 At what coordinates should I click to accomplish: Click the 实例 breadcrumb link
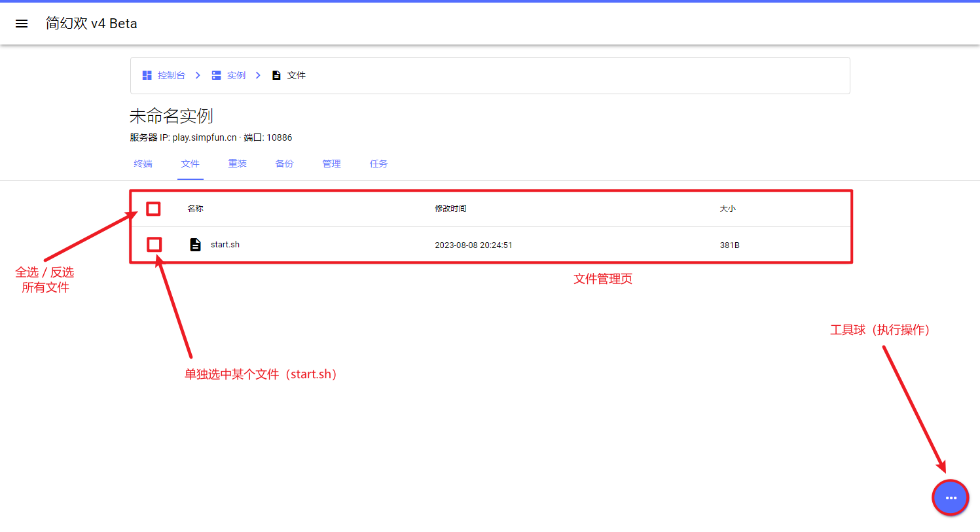[236, 75]
